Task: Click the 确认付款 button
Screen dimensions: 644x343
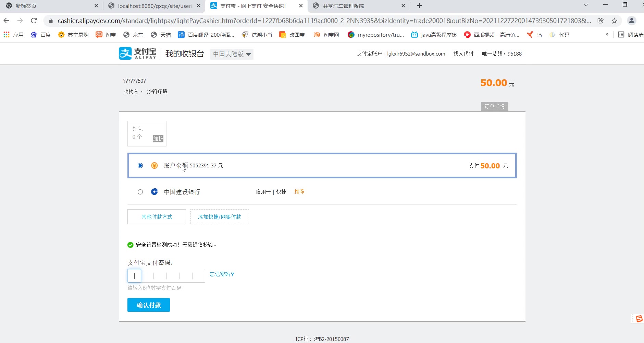Action: coord(149,305)
